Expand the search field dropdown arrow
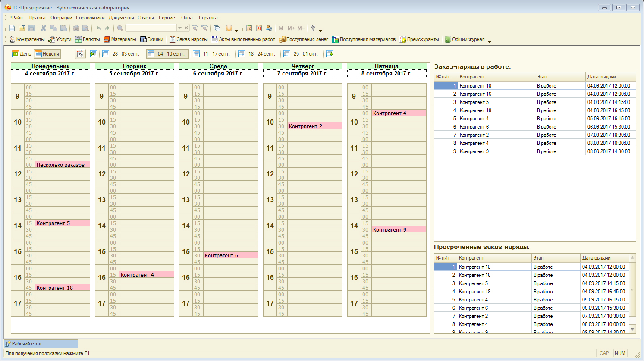Viewport: 644px width, 361px height. 180,28
